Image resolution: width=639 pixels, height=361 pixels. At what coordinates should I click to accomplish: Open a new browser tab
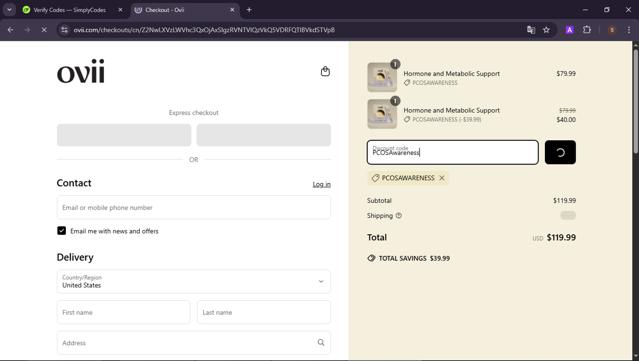pyautogui.click(x=249, y=10)
